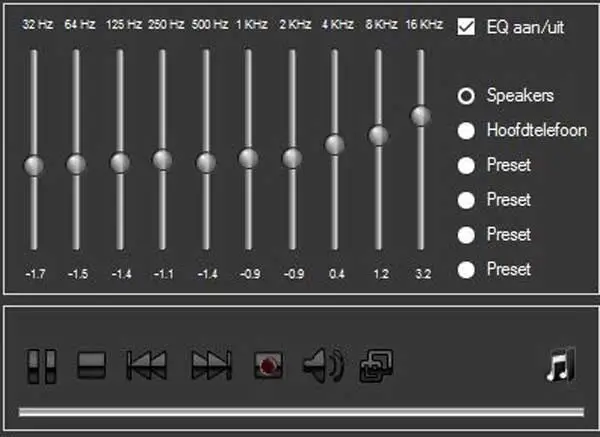Click the -1.1 gain value
The width and height of the screenshot is (600, 437).
[x=163, y=274]
